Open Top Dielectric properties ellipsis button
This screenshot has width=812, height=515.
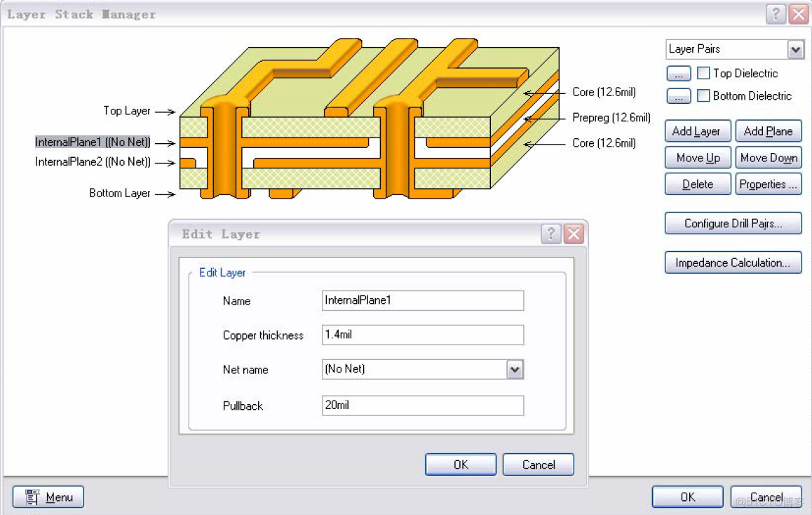coord(678,74)
